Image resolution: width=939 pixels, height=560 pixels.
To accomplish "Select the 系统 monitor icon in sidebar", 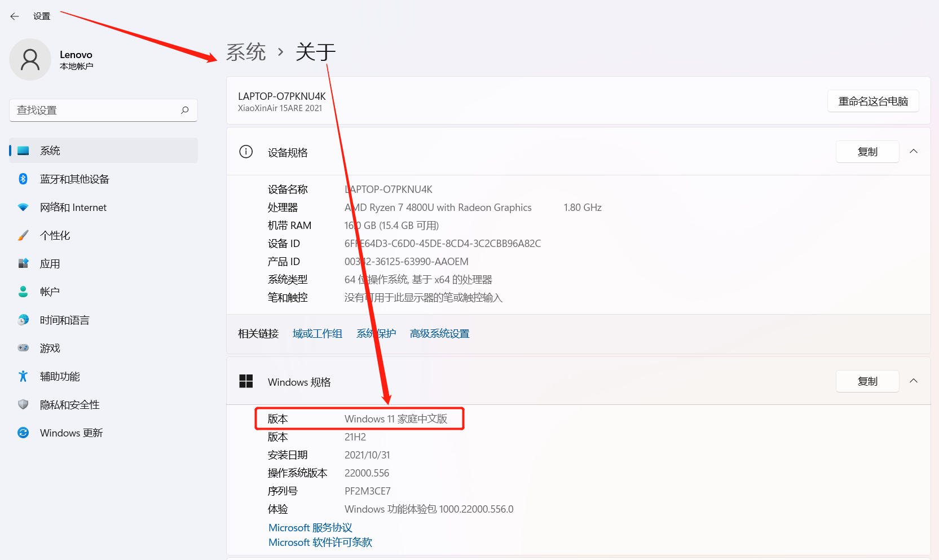I will coord(23,151).
